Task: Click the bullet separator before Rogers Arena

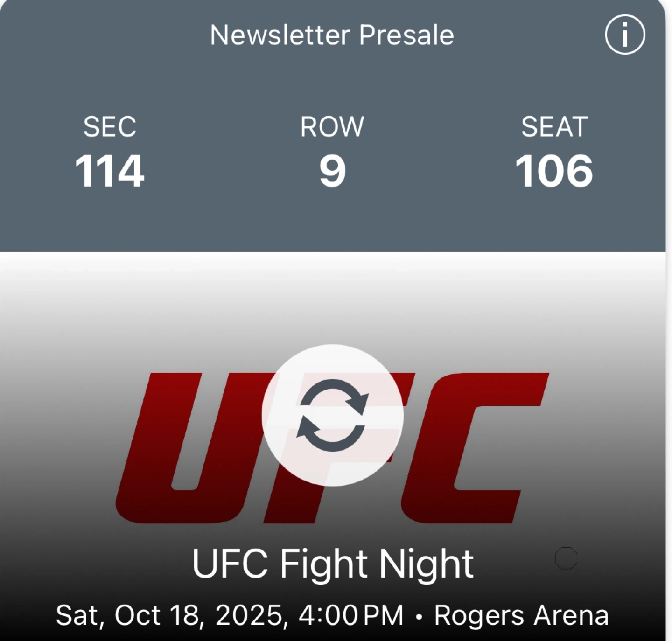Action: click(x=419, y=617)
